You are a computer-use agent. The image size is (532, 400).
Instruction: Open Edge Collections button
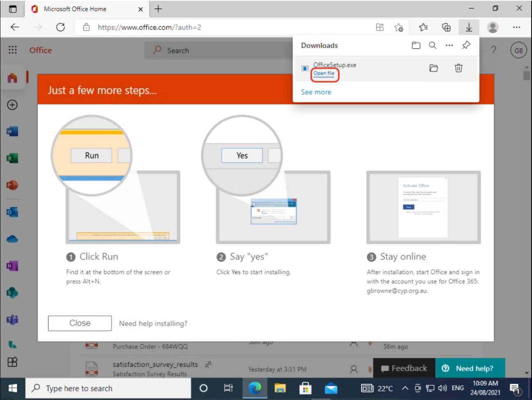(446, 27)
